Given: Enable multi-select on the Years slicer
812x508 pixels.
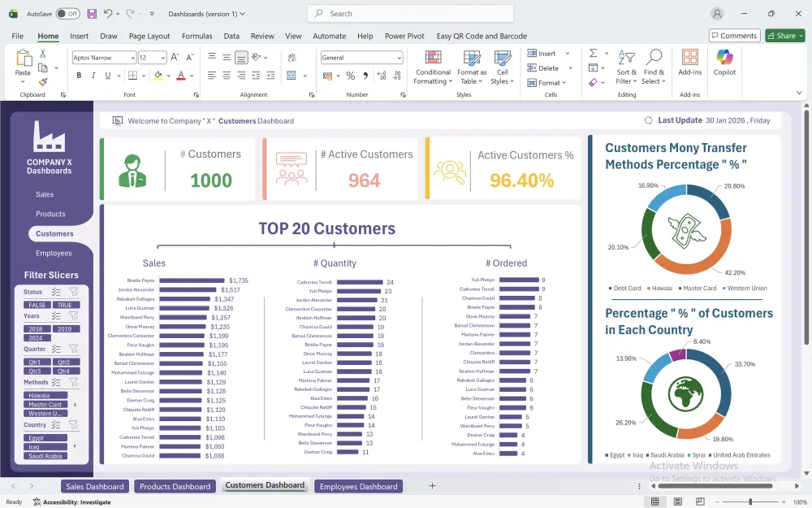Looking at the screenshot, I should click(55, 316).
